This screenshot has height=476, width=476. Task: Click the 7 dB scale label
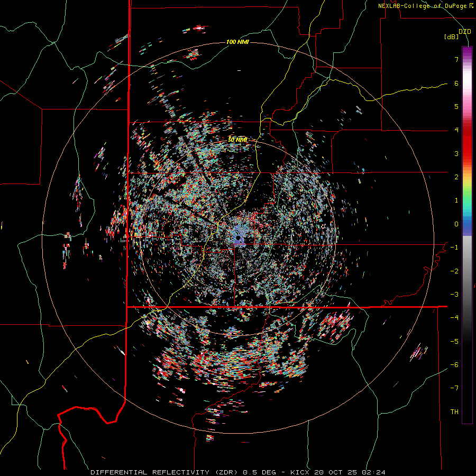tap(456, 59)
